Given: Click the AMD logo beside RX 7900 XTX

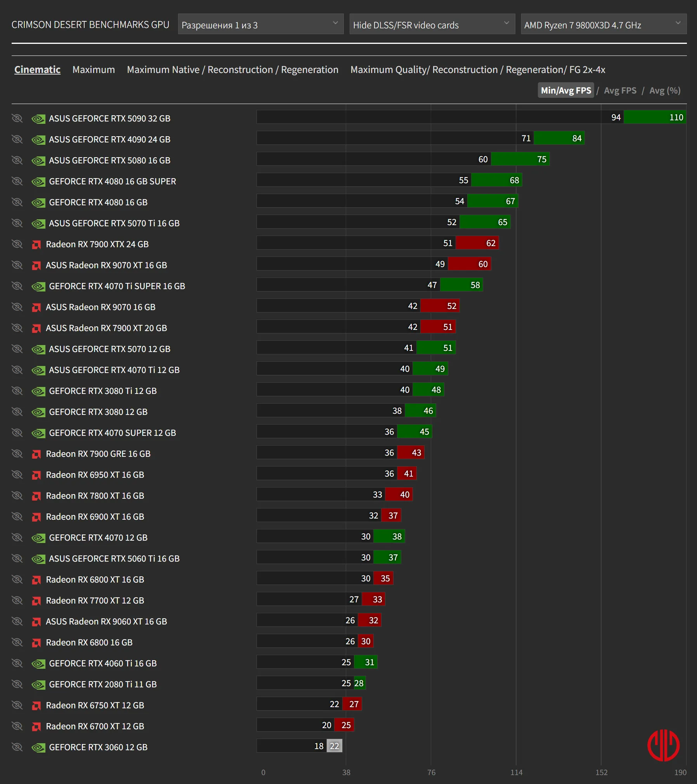Looking at the screenshot, I should click(36, 245).
